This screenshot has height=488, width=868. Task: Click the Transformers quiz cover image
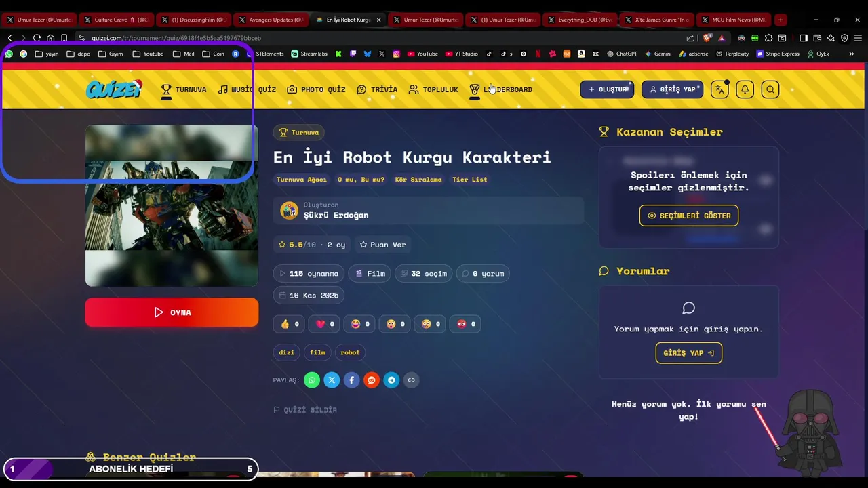(x=172, y=205)
